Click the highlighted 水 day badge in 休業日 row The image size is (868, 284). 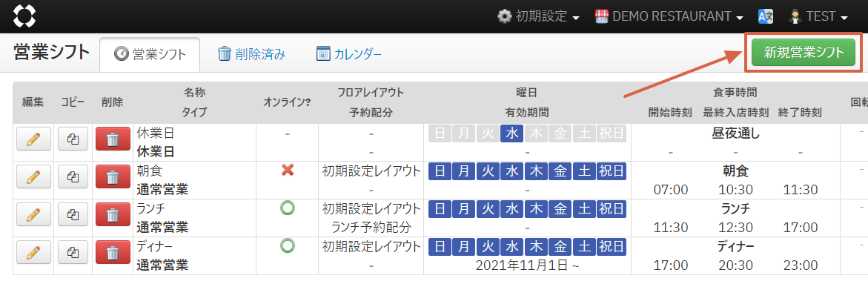click(x=511, y=133)
